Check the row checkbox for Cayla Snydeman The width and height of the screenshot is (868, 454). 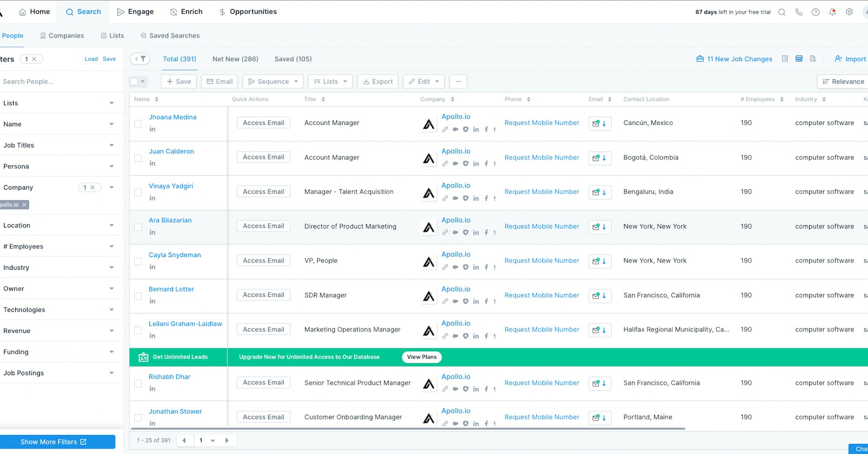coord(138,262)
